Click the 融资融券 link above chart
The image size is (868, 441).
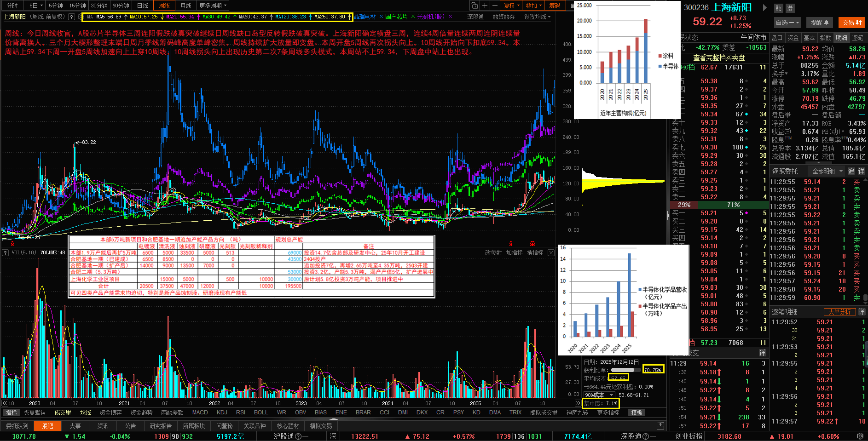[503, 17]
